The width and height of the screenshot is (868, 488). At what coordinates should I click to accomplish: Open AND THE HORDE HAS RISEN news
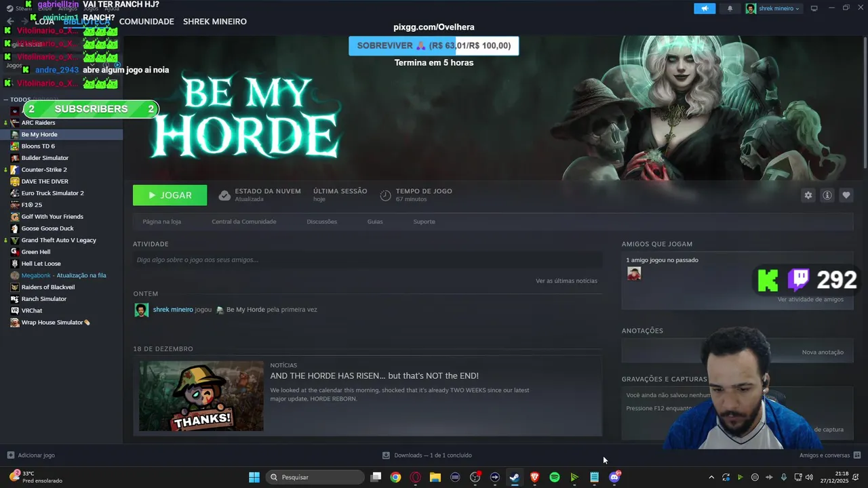[x=374, y=375]
